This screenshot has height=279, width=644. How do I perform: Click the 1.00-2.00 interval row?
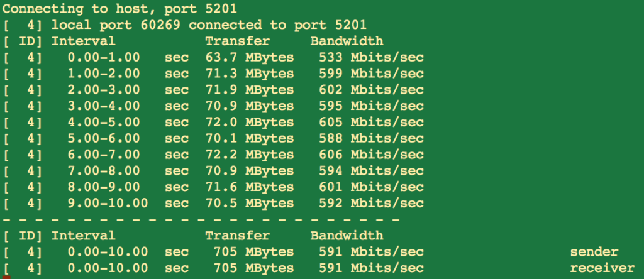[213, 74]
